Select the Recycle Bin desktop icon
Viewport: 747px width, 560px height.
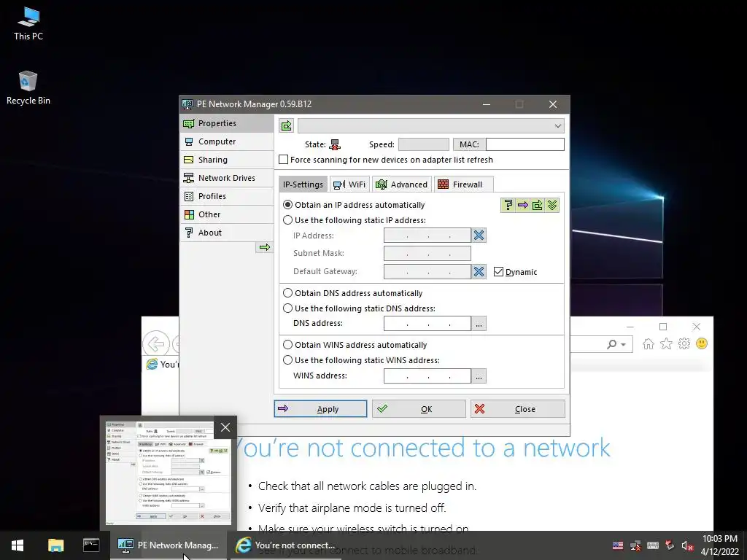pyautogui.click(x=28, y=87)
